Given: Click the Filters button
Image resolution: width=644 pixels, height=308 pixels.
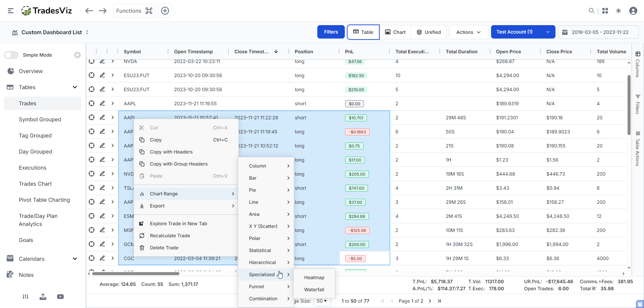Looking at the screenshot, I should 331,32.
